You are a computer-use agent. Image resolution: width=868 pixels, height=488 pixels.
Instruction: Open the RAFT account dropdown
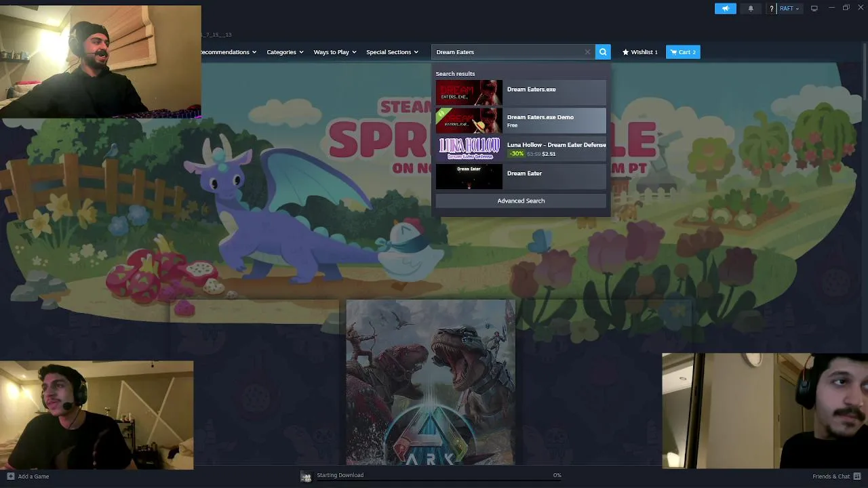(789, 8)
